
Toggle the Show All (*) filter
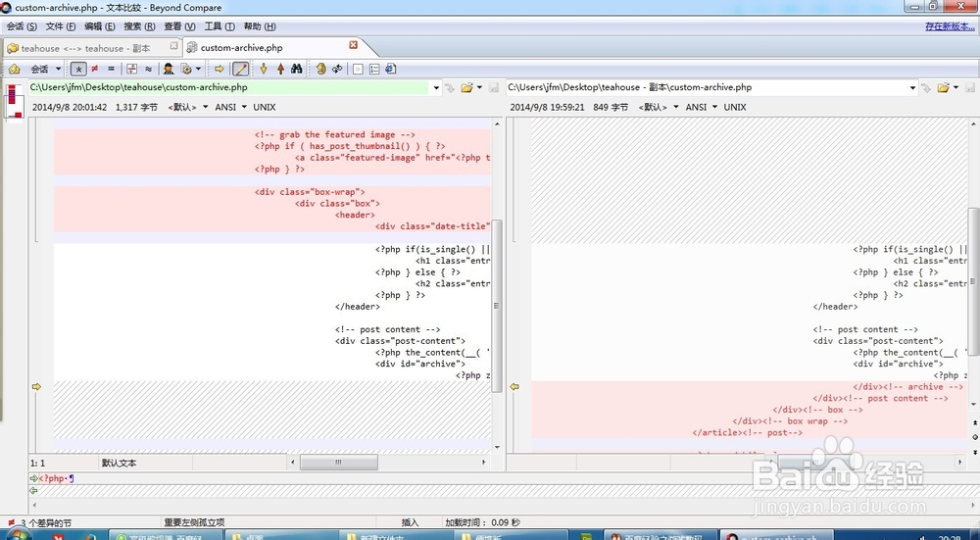tap(78, 69)
